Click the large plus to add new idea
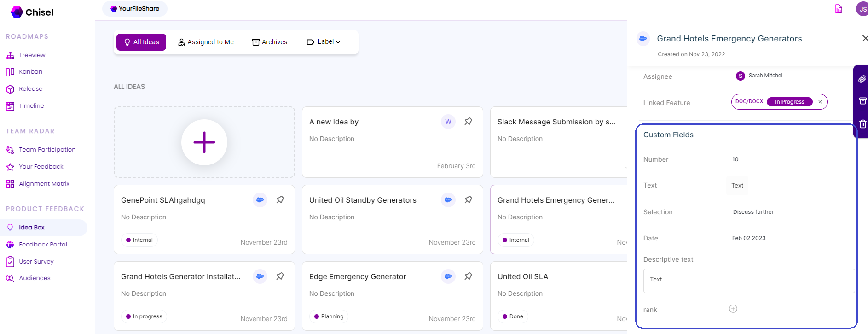The image size is (868, 334). coord(204,142)
